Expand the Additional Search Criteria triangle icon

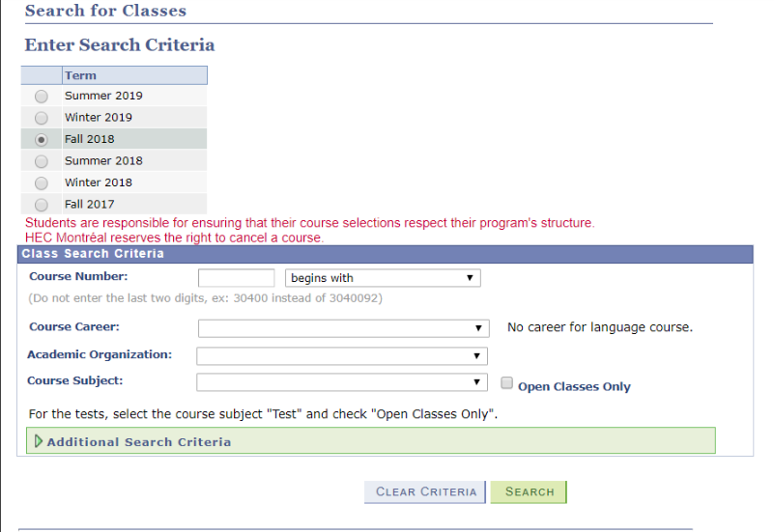39,441
